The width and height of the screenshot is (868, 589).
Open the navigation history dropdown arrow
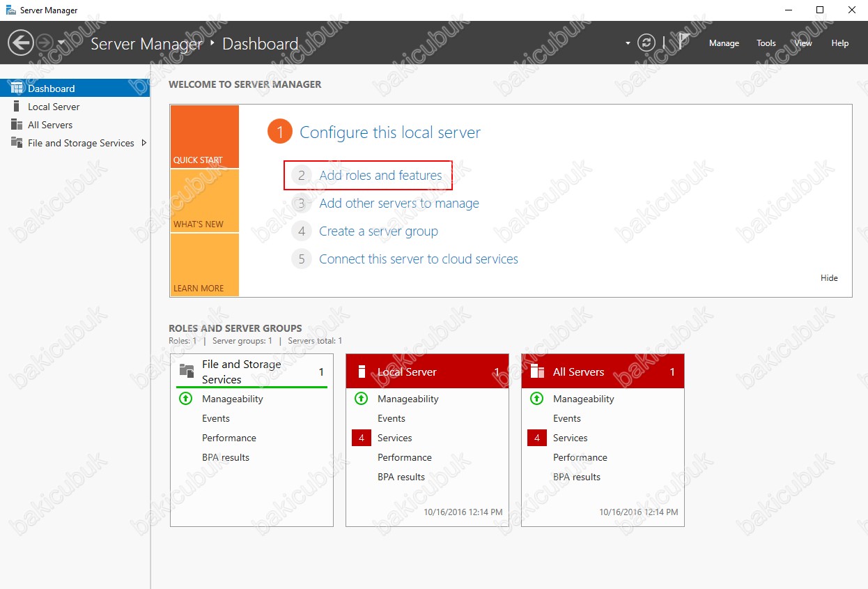pyautogui.click(x=61, y=43)
